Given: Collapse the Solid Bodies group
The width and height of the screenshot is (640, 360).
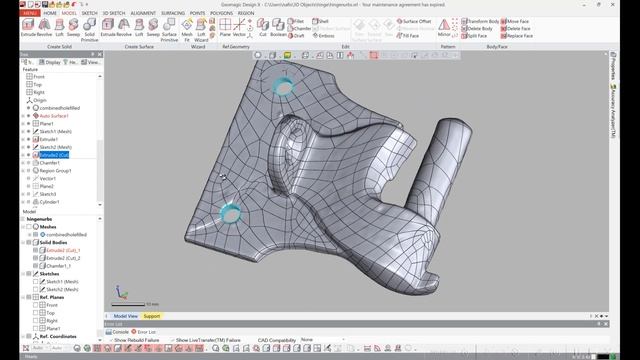Looking at the screenshot, I should pyautogui.click(x=23, y=242).
